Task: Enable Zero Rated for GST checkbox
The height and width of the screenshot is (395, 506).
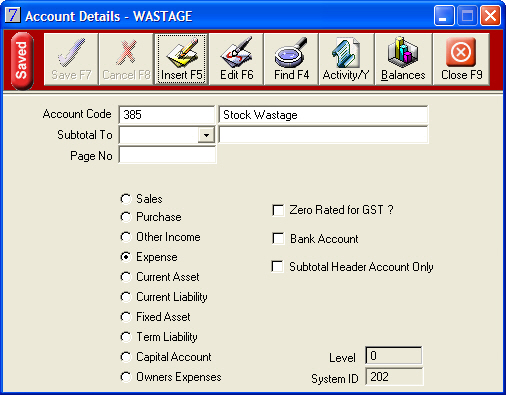Action: [278, 210]
